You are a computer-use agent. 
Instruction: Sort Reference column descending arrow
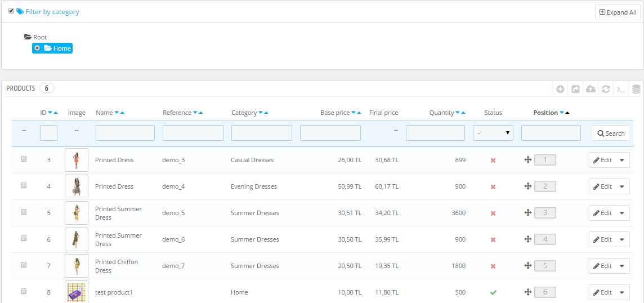[195, 113]
